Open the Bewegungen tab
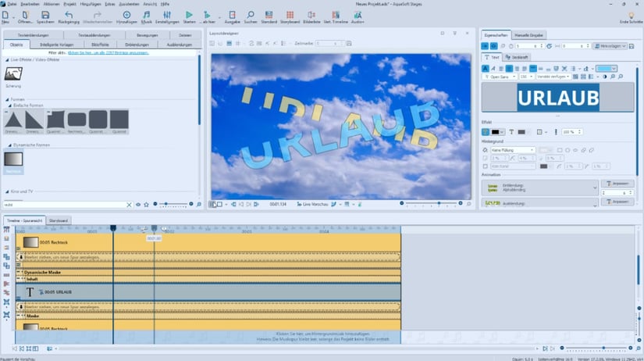This screenshot has height=361, width=644. 147,35
